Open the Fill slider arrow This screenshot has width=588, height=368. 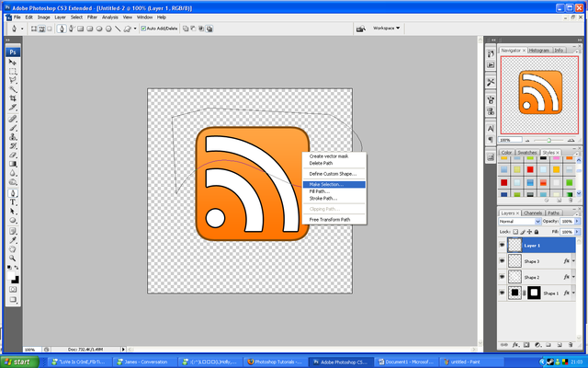point(578,232)
